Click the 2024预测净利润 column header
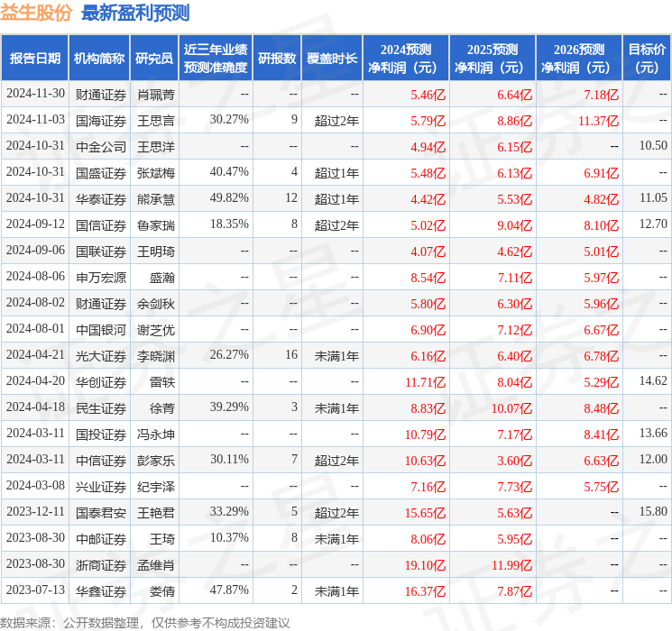 click(406, 59)
